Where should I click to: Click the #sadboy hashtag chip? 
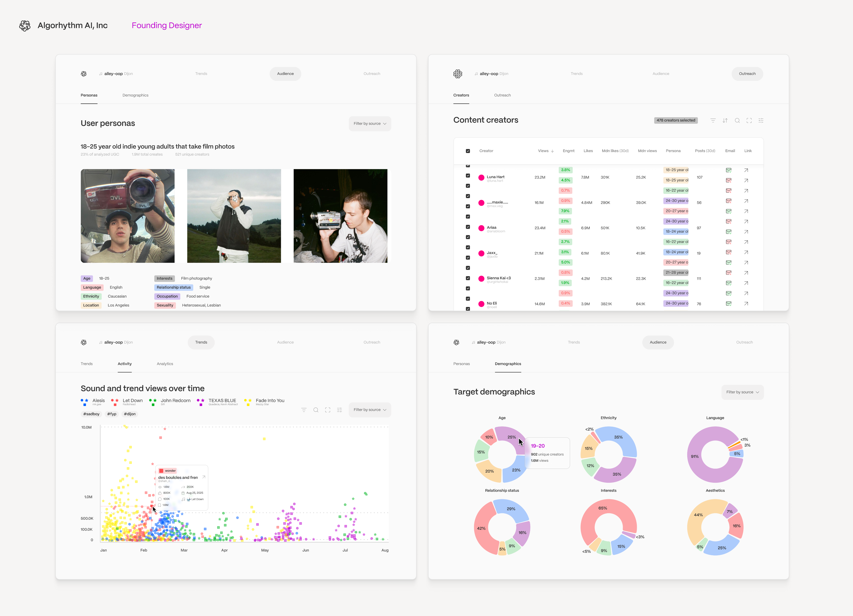coord(91,414)
